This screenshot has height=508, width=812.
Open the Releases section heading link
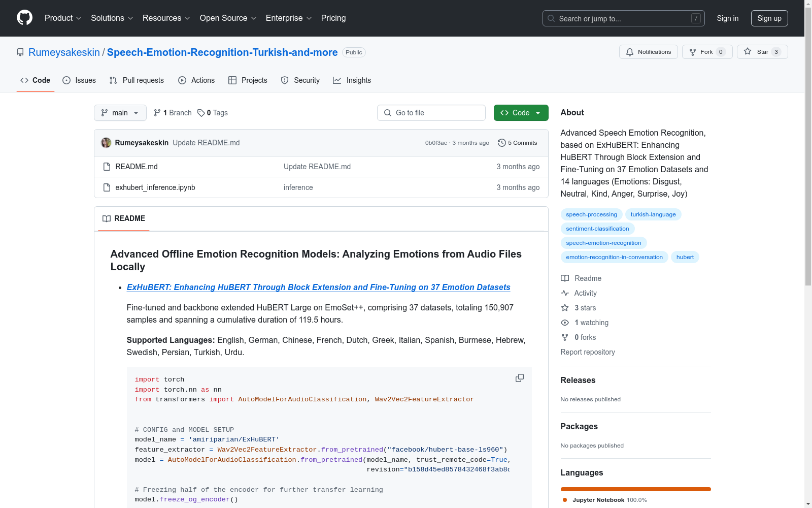[x=578, y=380]
